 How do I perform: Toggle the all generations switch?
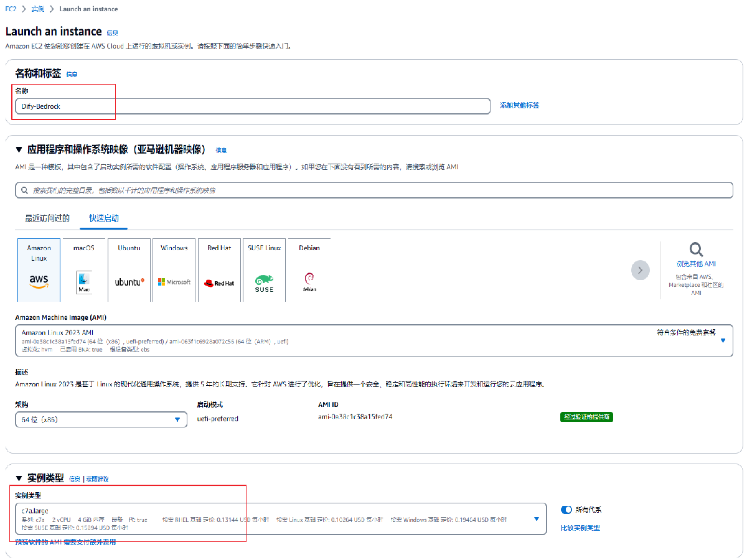coord(566,510)
